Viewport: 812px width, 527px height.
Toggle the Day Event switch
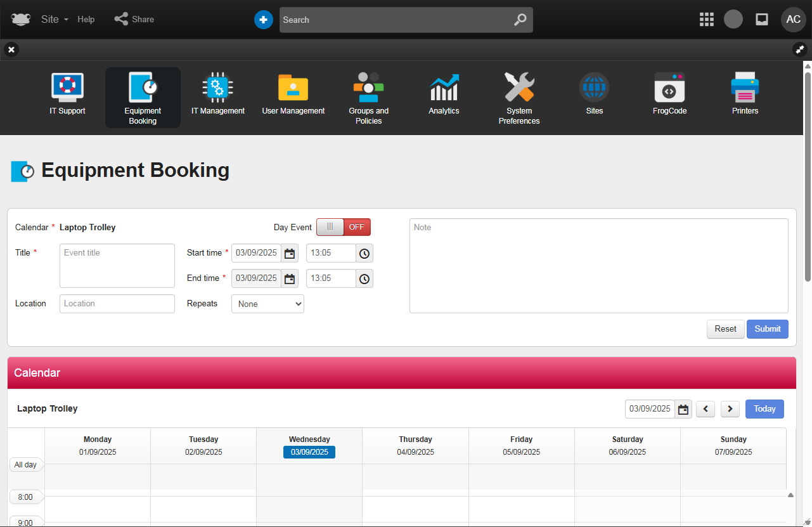[x=343, y=227]
